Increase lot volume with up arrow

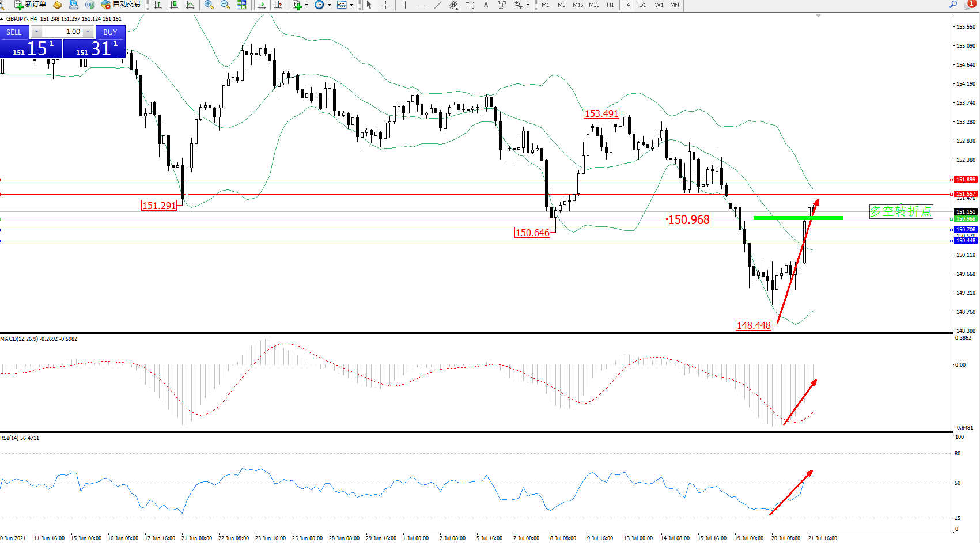88,32
